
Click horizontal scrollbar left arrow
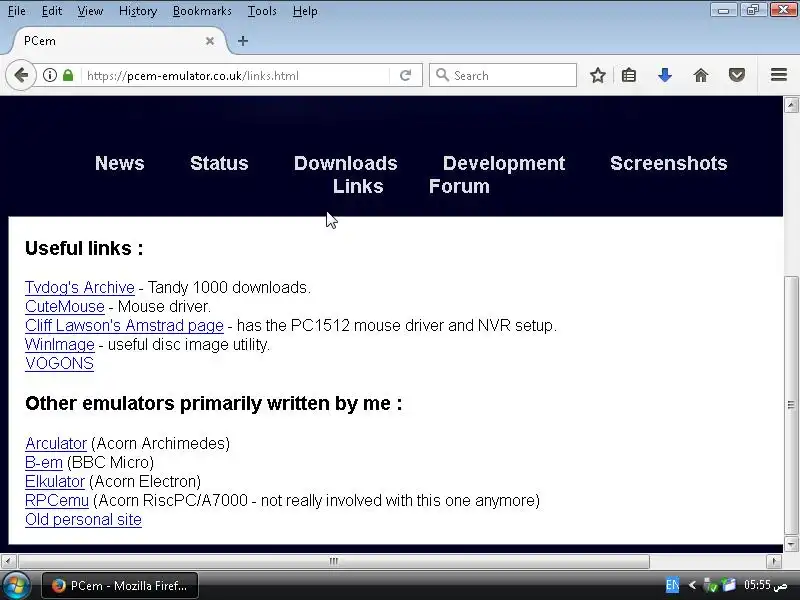pyautogui.click(x=8, y=561)
